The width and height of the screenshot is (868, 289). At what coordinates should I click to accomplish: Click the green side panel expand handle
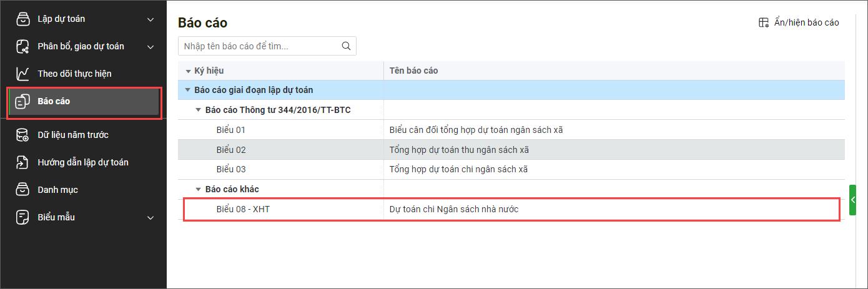click(x=852, y=200)
